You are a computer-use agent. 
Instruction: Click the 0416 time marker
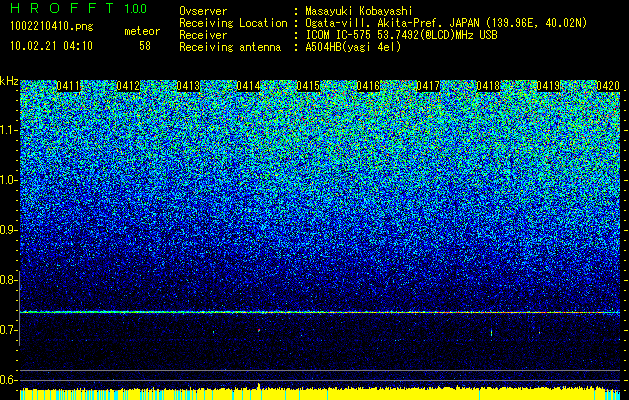pyautogui.click(x=368, y=86)
